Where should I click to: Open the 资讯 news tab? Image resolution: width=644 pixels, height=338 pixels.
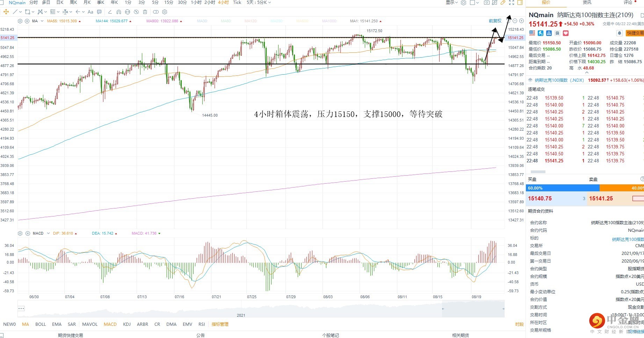pos(587,2)
